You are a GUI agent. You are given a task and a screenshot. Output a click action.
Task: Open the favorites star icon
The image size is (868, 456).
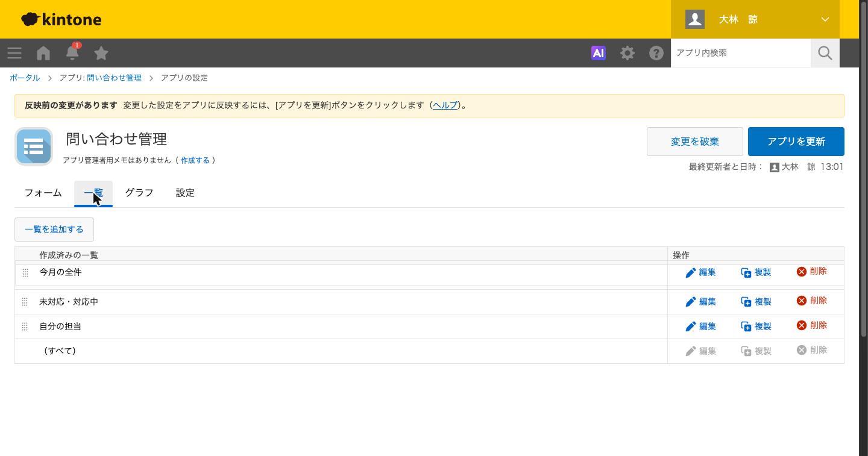point(101,53)
